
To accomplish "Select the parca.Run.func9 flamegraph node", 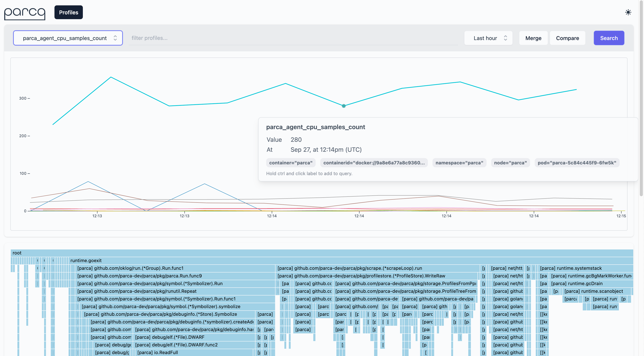I will pyautogui.click(x=175, y=276).
